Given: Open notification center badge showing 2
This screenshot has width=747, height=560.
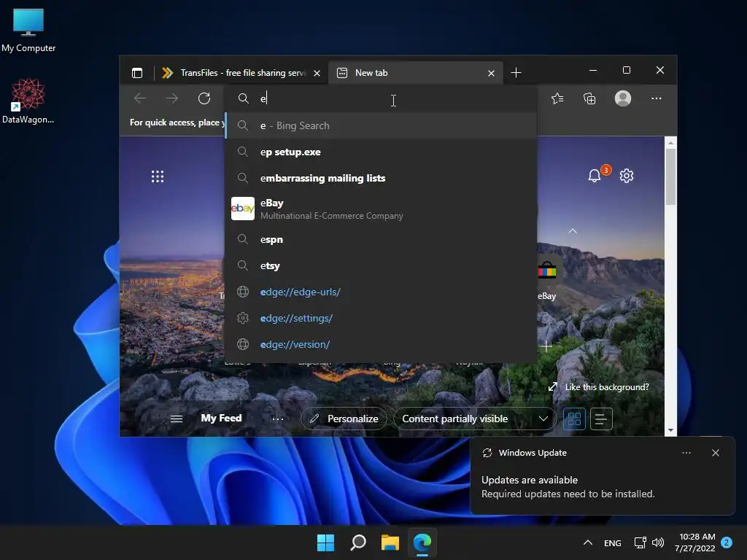Looking at the screenshot, I should [x=727, y=542].
